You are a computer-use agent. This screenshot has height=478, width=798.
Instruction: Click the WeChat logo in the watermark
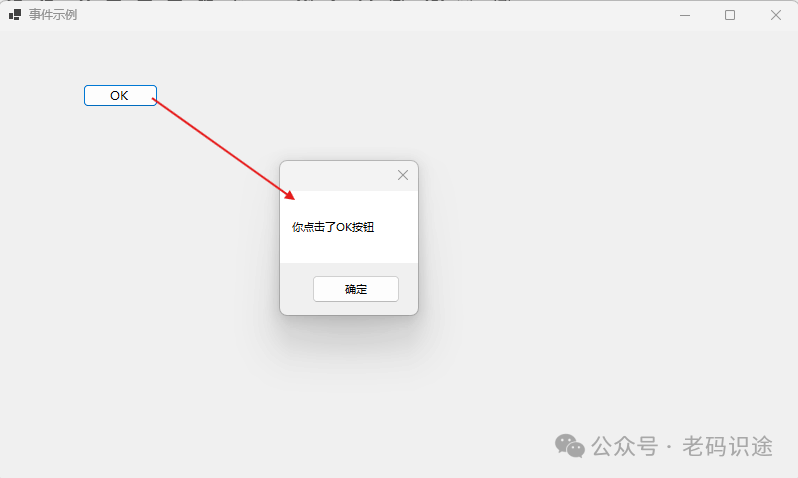coord(569,446)
